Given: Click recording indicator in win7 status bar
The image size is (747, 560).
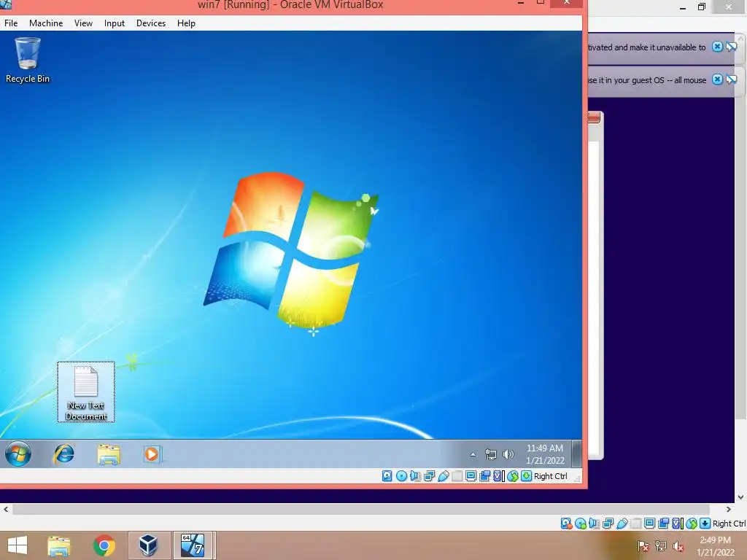Looking at the screenshot, I should tap(484, 475).
